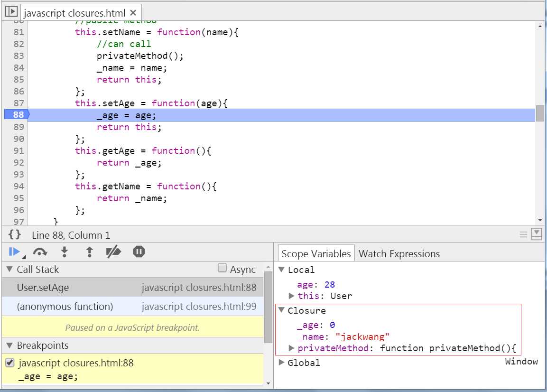
Task: Switch to Watch Expressions tab
Action: point(399,253)
